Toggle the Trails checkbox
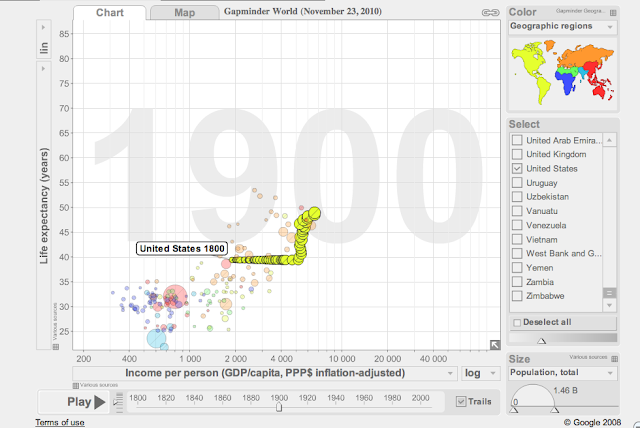640x428 pixels. 461,401
